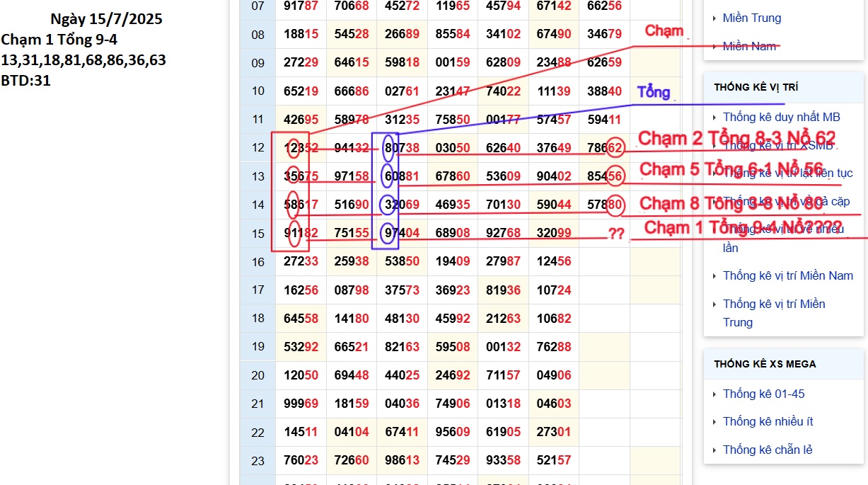Select cell 52157 in row 23
This screenshot has height=485, width=868.
click(x=553, y=460)
